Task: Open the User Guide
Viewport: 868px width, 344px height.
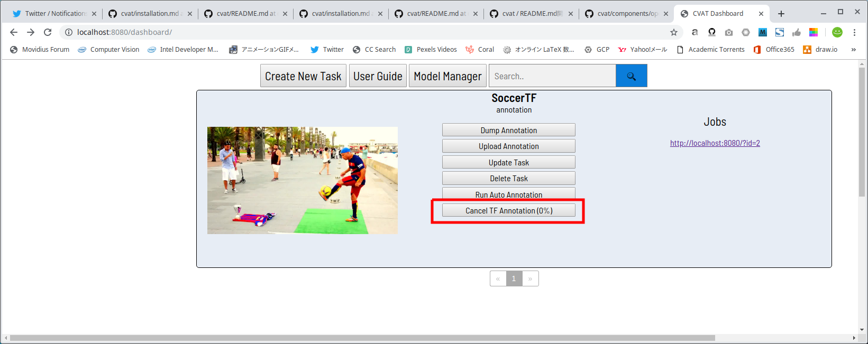Action: (x=378, y=76)
